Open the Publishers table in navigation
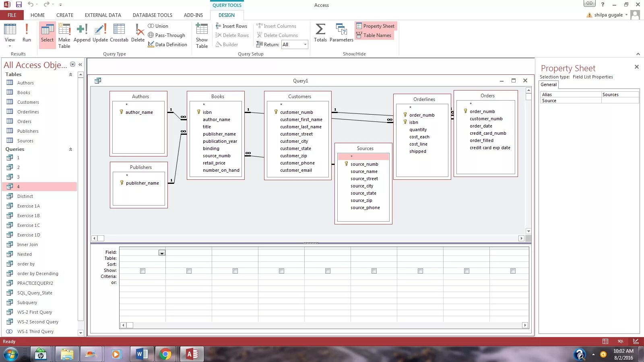 [x=28, y=131]
